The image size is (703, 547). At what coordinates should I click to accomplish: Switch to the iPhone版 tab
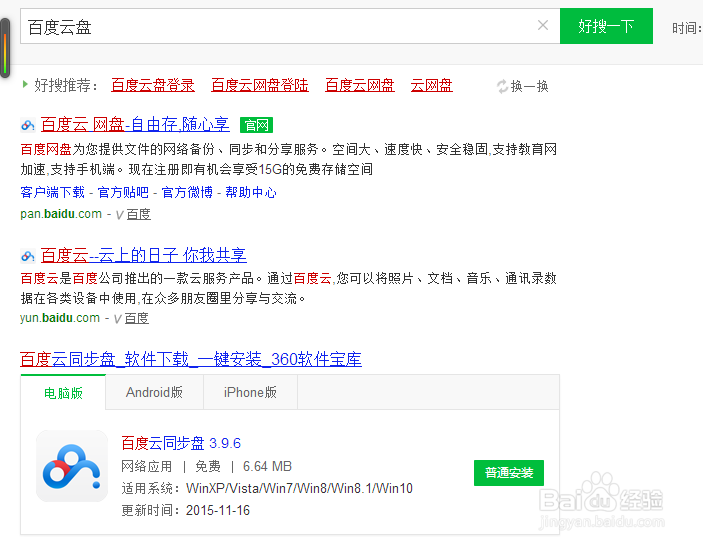pyautogui.click(x=250, y=392)
